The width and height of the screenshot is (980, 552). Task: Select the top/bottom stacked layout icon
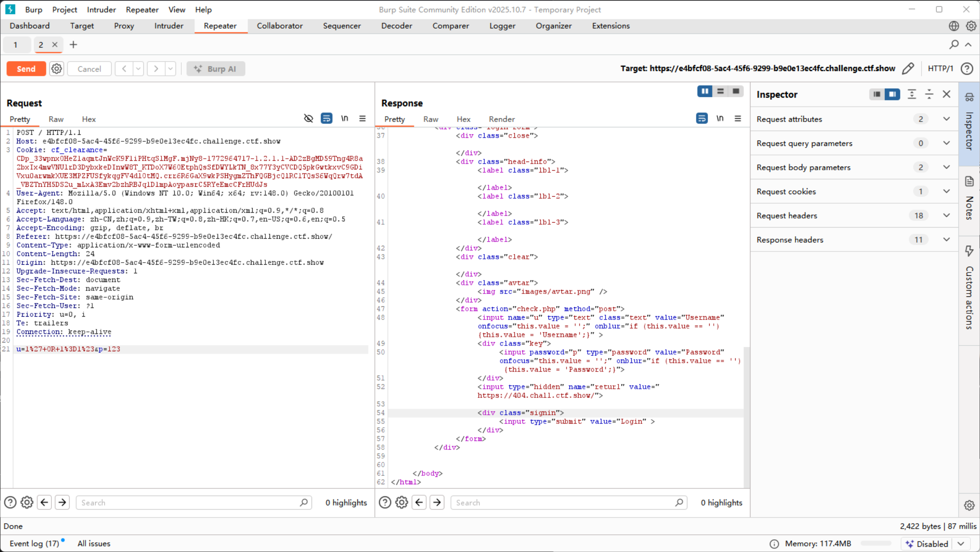[720, 91]
